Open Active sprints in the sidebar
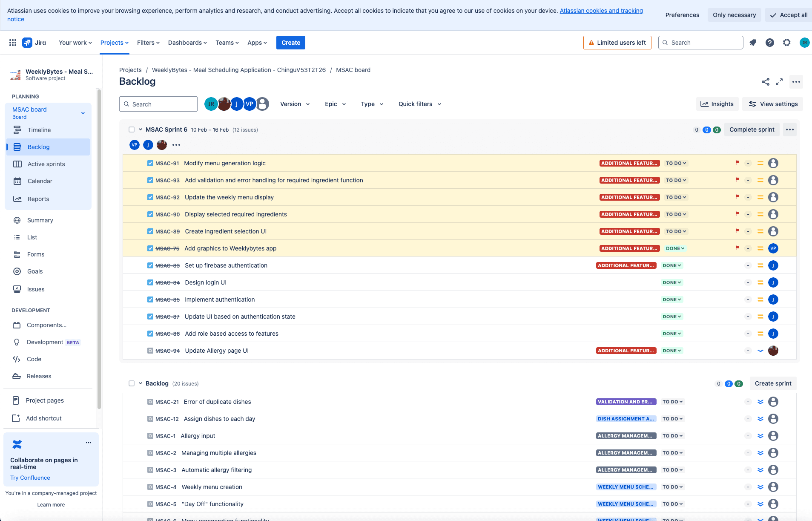 coord(46,164)
